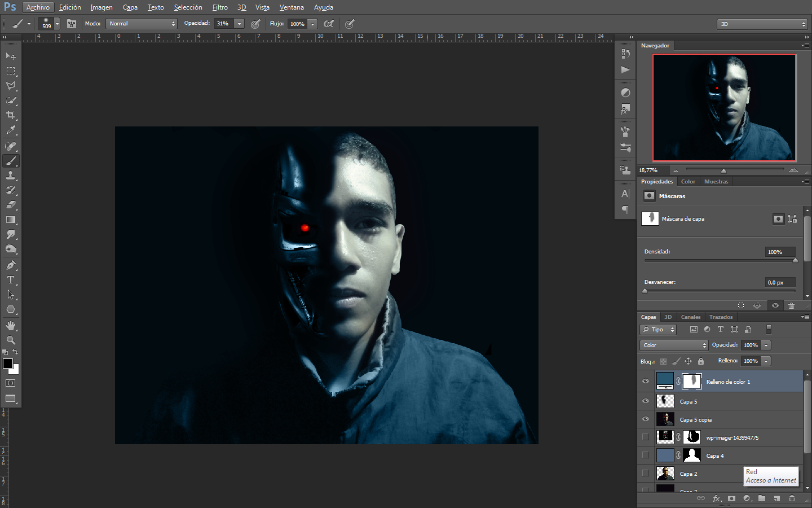Select the Spot Healing Brush tool
The image size is (812, 508).
click(11, 146)
